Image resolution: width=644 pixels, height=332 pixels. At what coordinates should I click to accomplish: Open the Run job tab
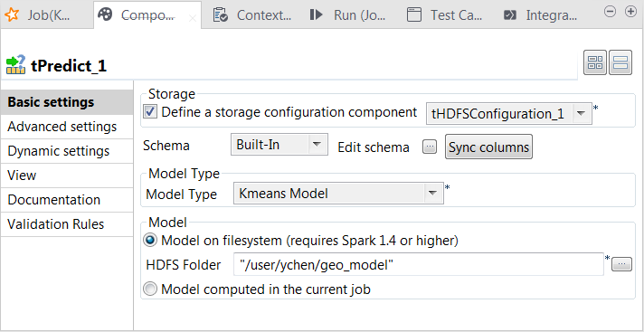[x=347, y=15]
